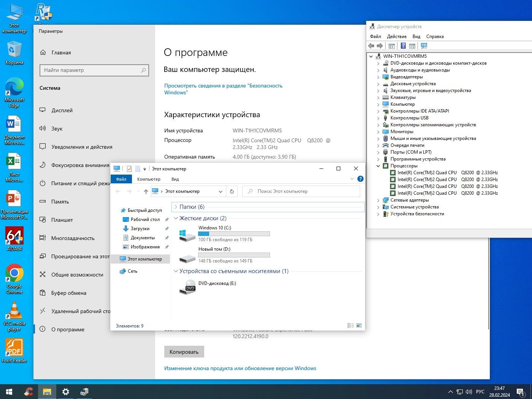Switch Explorer to details view icon
Image resolution: width=532 pixels, height=399 pixels.
point(351,326)
